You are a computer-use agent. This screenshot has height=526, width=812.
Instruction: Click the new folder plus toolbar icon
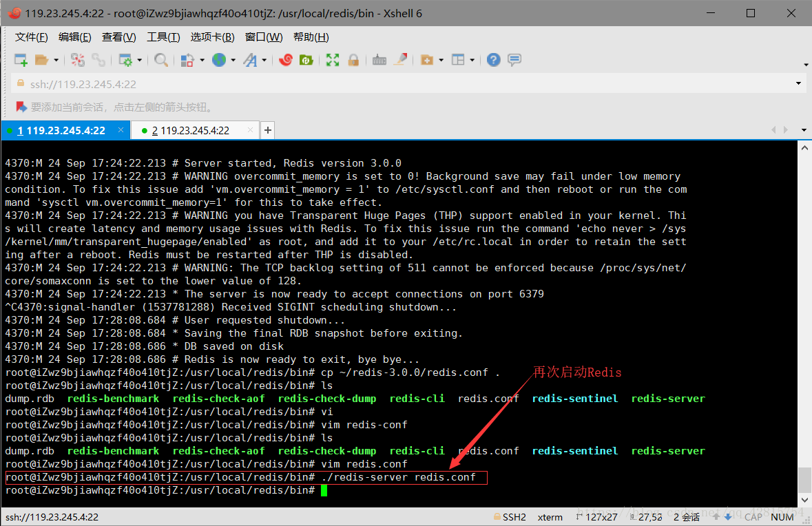(427, 60)
